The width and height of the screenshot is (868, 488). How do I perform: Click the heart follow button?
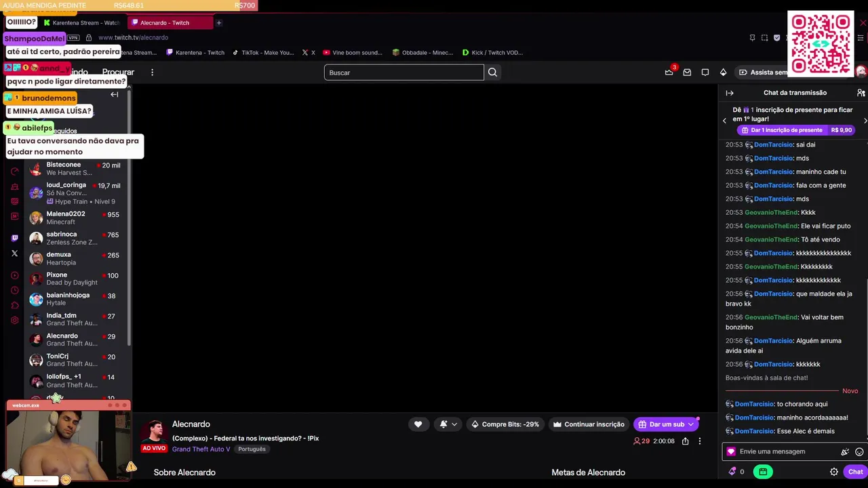418,424
